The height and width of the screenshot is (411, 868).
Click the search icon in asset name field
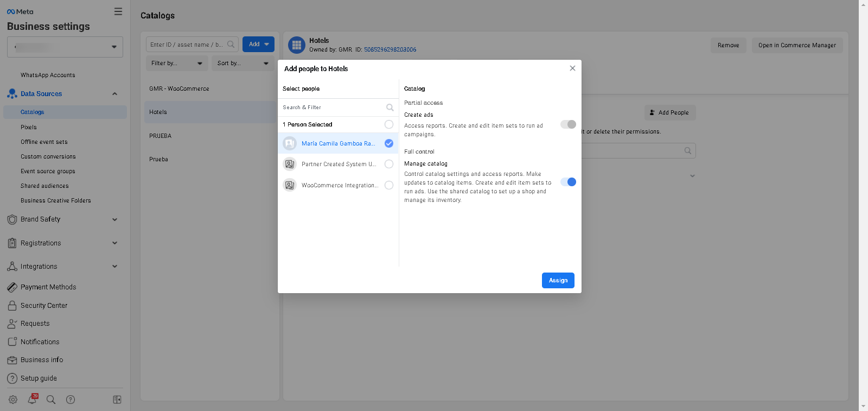[x=231, y=45]
